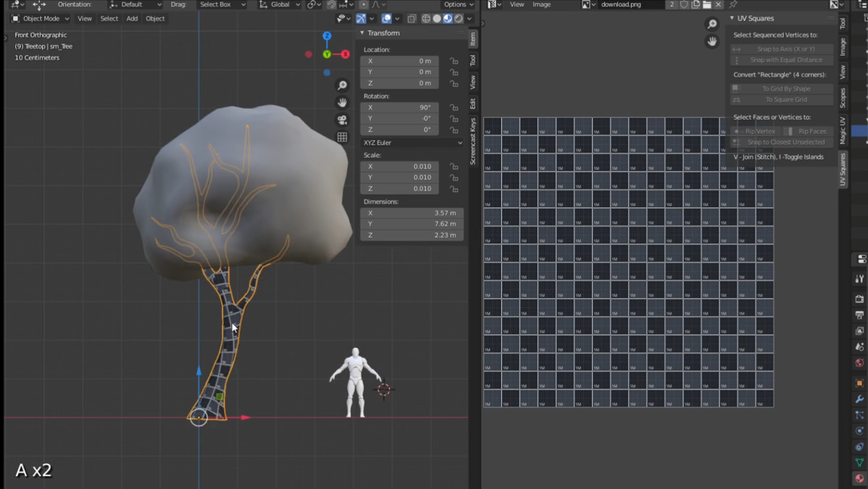Switch orthographic/perspective with the grid icon

342,137
